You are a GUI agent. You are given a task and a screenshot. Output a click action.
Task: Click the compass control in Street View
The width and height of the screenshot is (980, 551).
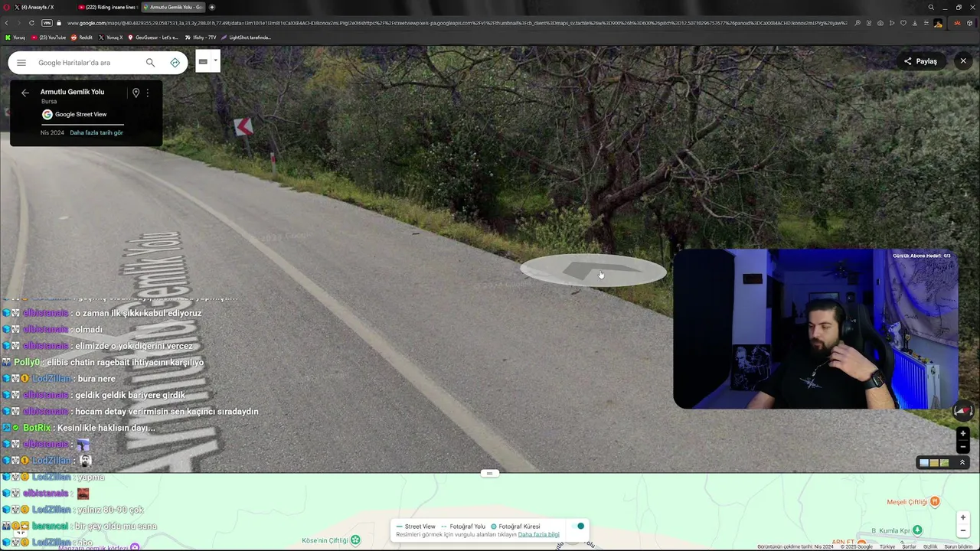click(963, 411)
